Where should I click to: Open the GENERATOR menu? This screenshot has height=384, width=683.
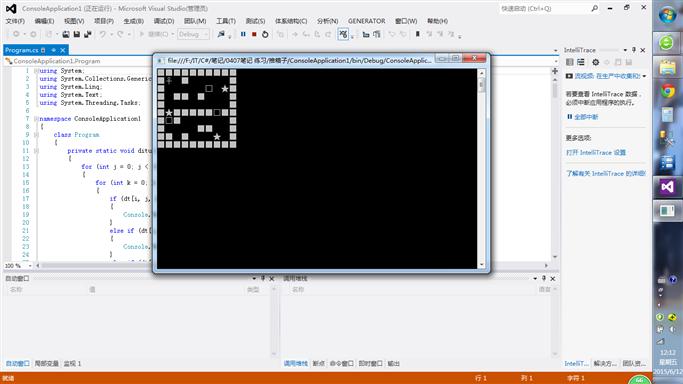[x=366, y=21]
